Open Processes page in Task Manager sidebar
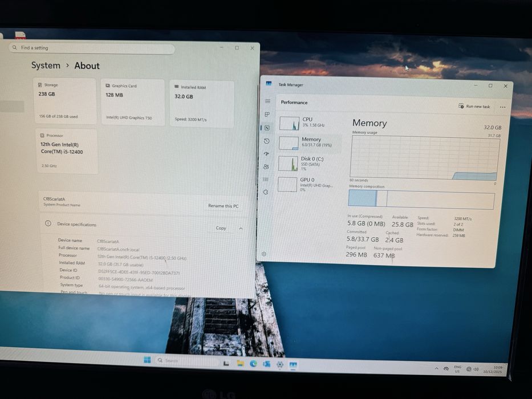532x399 pixels. pos(267,115)
